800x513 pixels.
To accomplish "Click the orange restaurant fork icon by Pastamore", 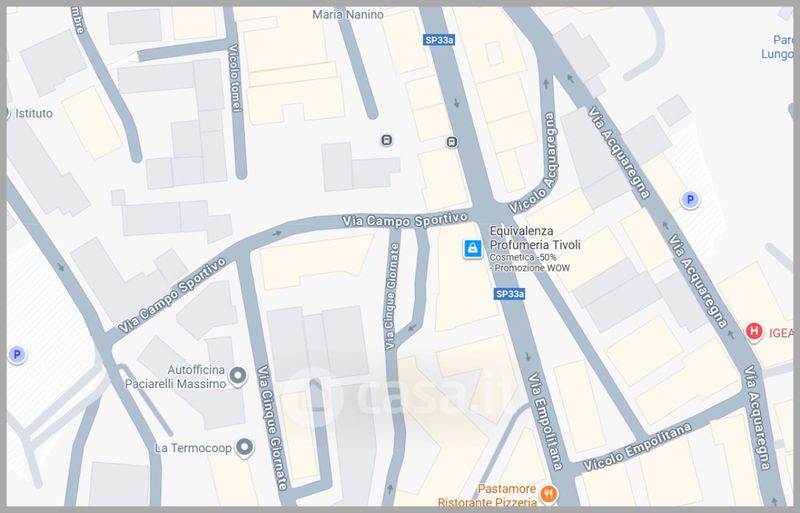I will (x=549, y=492).
